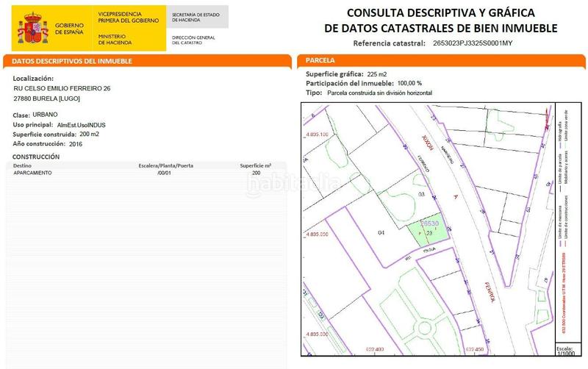Select the Parcela section header
This screenshot has height=369, width=588.
click(321, 60)
